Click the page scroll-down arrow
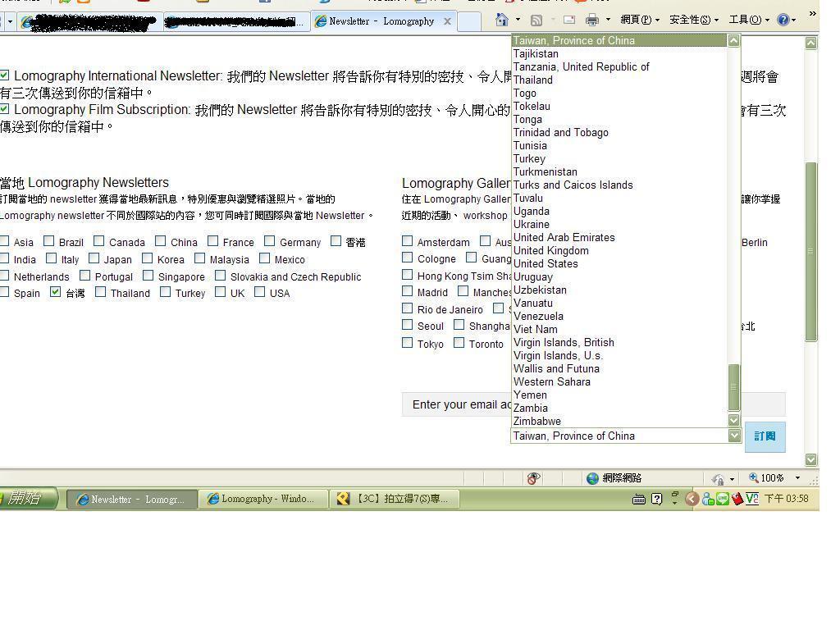 tap(811, 459)
